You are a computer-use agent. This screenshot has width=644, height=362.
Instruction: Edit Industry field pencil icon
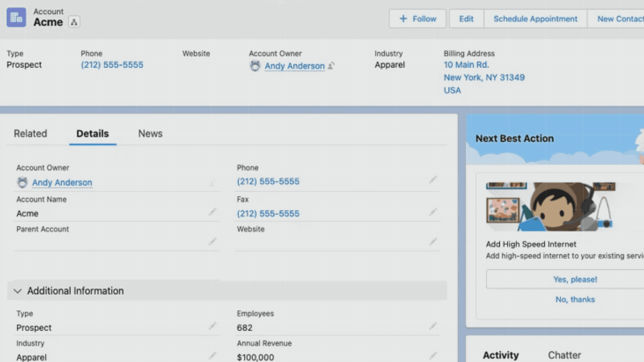pyautogui.click(x=212, y=356)
